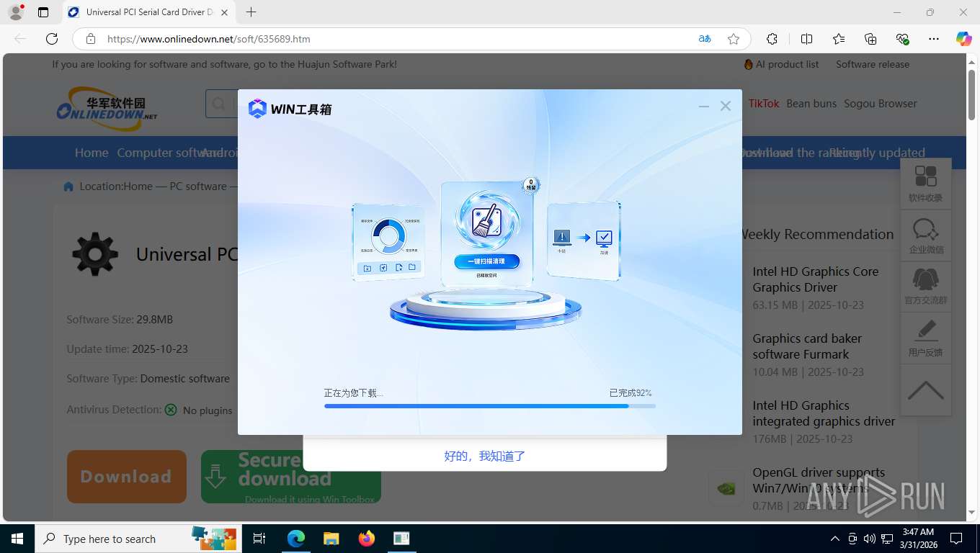This screenshot has width=980, height=553.
Task: Click the PC software breadcrumb link
Action: (x=198, y=186)
